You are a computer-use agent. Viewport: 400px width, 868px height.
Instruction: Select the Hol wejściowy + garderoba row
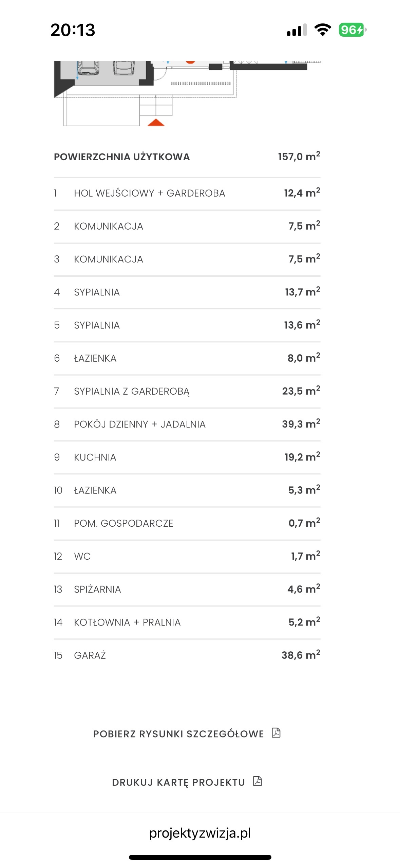click(187, 193)
